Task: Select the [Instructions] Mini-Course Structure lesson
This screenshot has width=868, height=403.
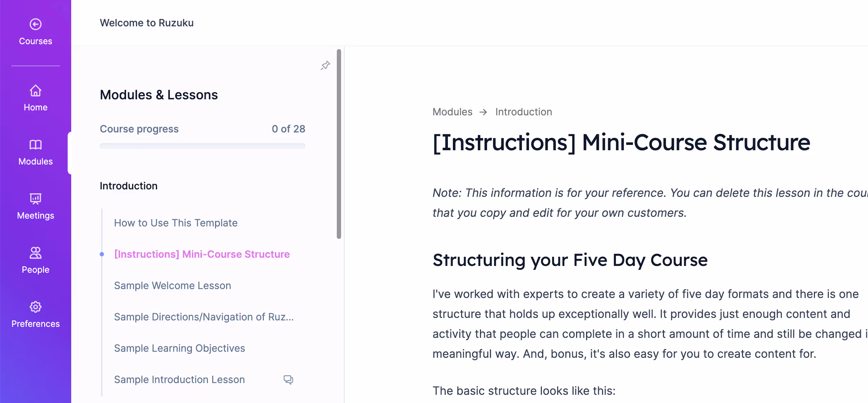Action: [x=202, y=254]
